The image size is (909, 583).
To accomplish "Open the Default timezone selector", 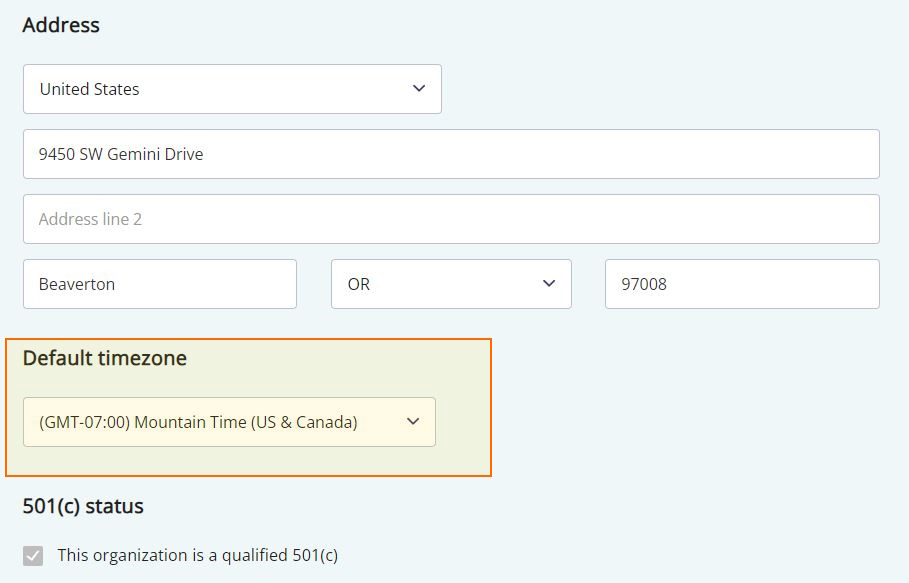I will (x=230, y=422).
